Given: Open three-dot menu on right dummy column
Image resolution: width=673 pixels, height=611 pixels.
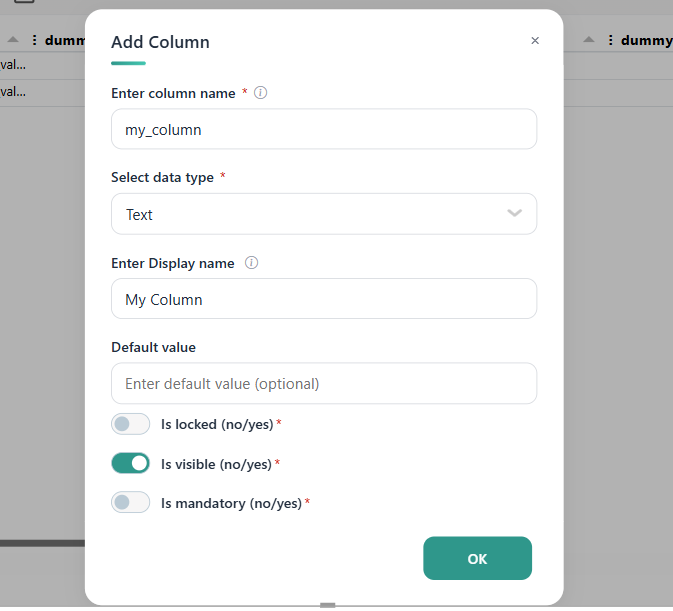Looking at the screenshot, I should [x=610, y=40].
